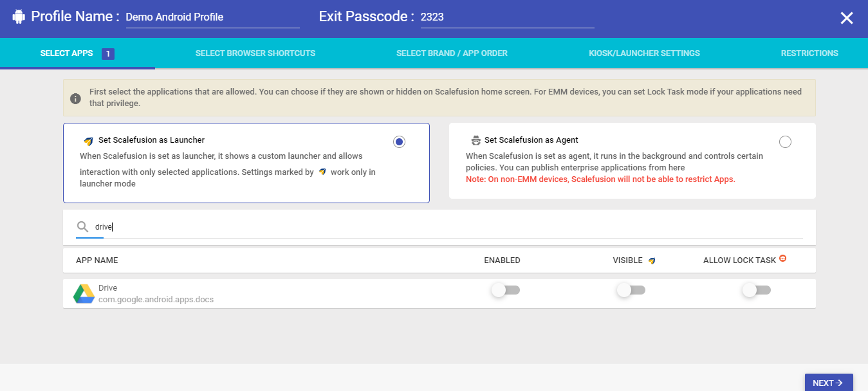This screenshot has height=391, width=868.
Task: Enable the Drive app toggle
Action: pos(505,291)
